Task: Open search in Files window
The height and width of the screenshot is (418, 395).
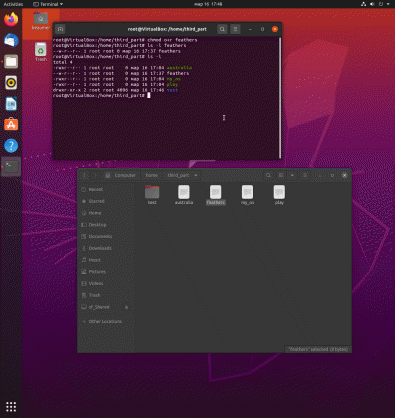Action: point(268,175)
